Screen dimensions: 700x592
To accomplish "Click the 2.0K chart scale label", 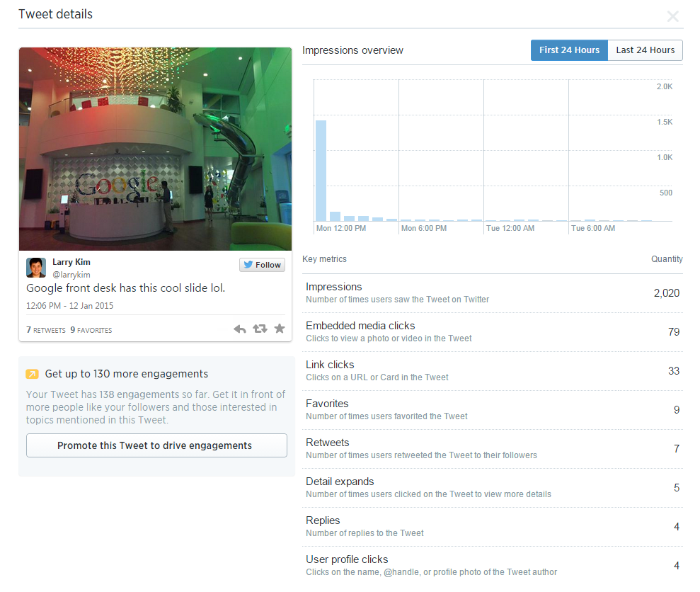I will [665, 86].
